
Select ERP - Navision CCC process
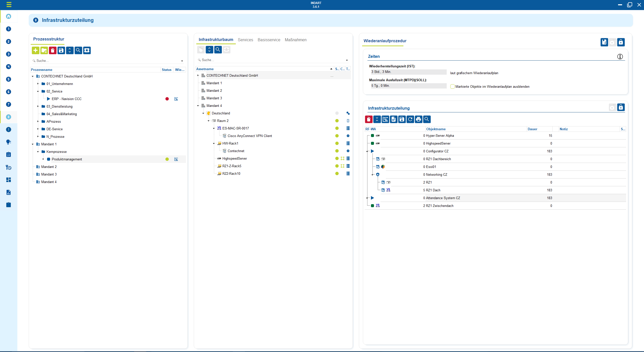(66, 99)
